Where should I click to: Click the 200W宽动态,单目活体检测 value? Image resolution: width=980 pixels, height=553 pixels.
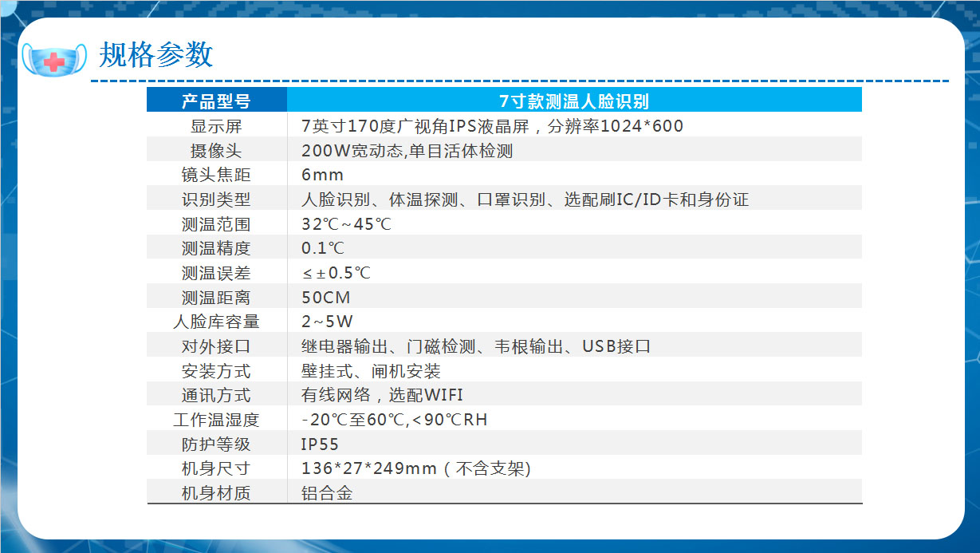407,151
